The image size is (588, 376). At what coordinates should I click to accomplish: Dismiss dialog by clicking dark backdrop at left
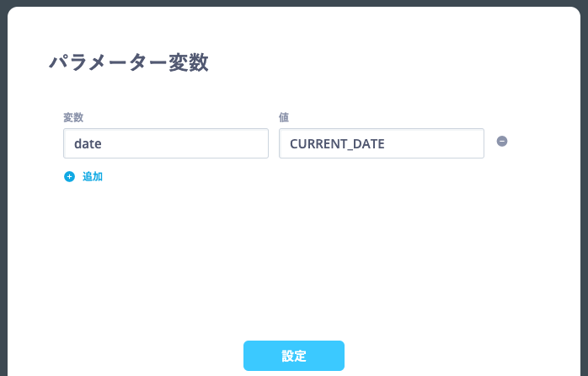[3, 188]
